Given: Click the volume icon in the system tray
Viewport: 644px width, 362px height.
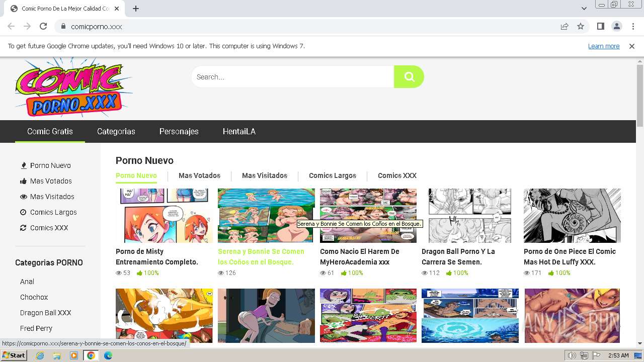Looking at the screenshot, I should pos(572,355).
